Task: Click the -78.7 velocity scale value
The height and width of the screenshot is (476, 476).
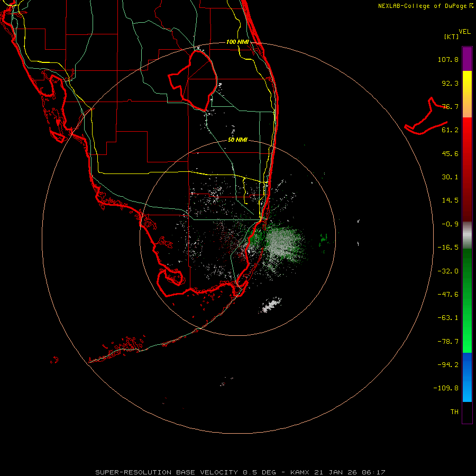Action: coord(448,342)
